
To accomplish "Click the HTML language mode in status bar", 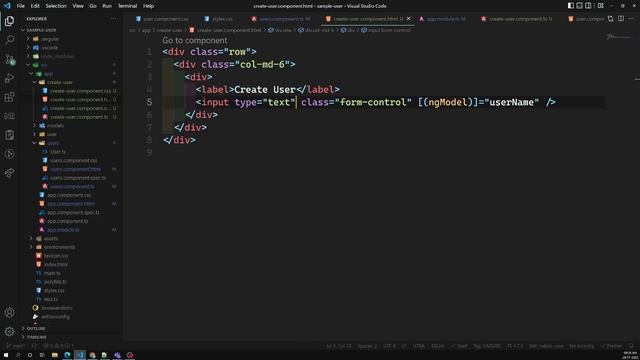I will click(419, 346).
